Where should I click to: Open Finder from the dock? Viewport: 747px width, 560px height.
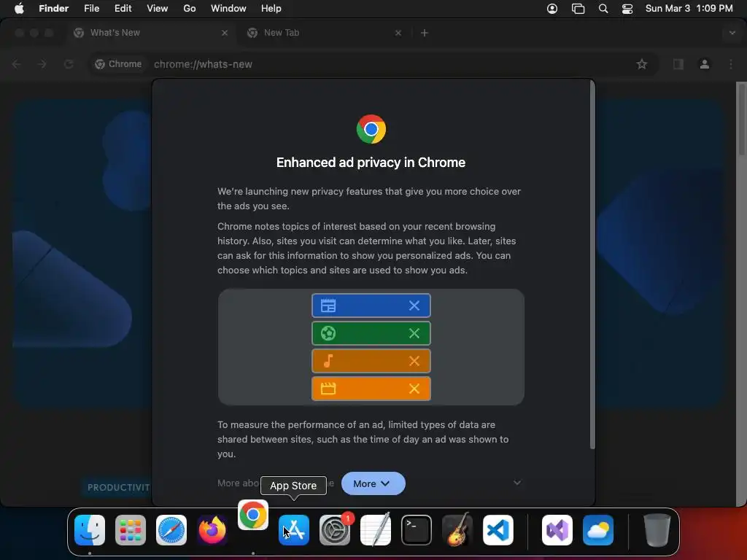click(90, 530)
